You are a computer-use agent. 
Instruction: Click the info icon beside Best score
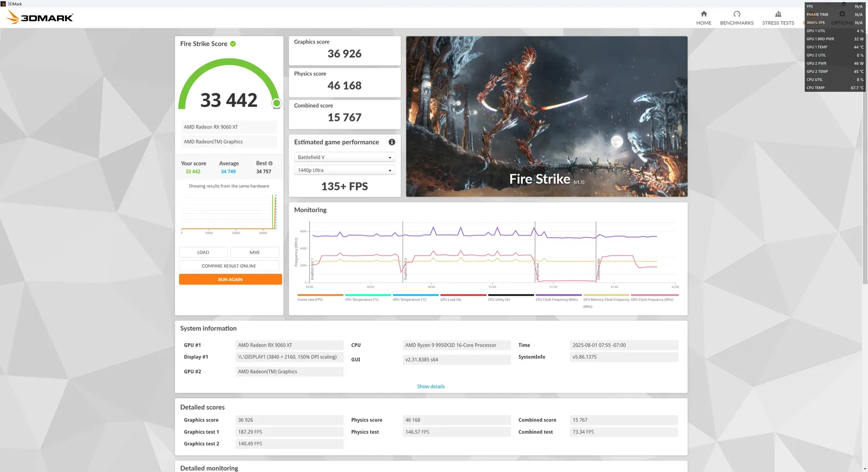click(271, 163)
